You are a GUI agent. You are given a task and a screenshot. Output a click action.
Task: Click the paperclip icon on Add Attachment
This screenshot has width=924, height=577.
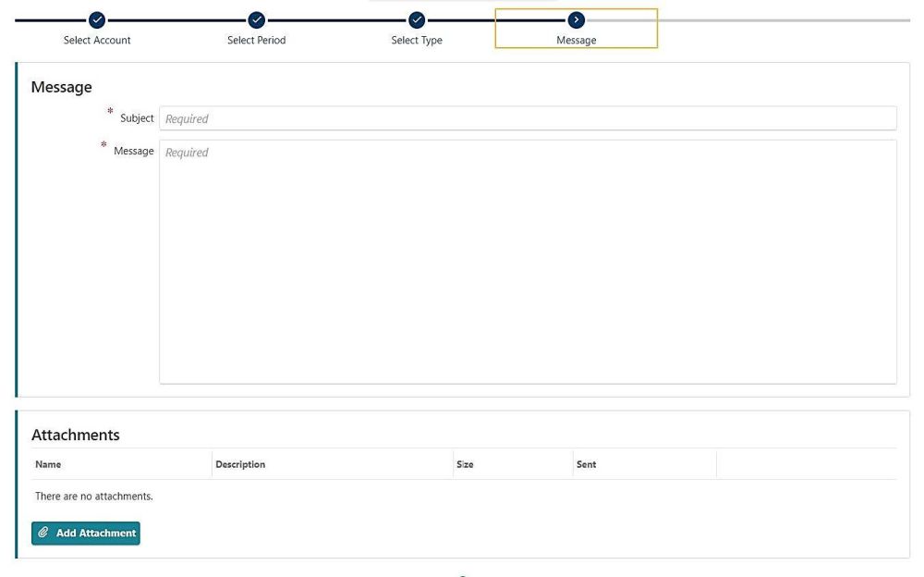(43, 534)
